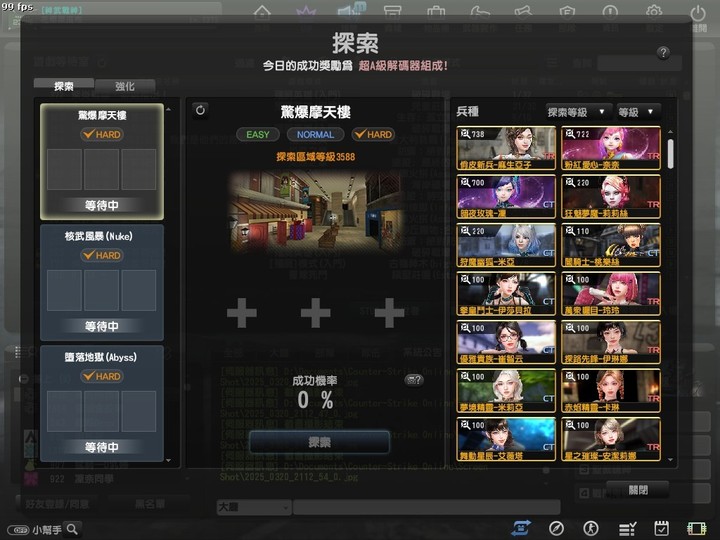The image size is (720, 540).
Task: Select NORMAL difficulty
Action: click(315, 135)
